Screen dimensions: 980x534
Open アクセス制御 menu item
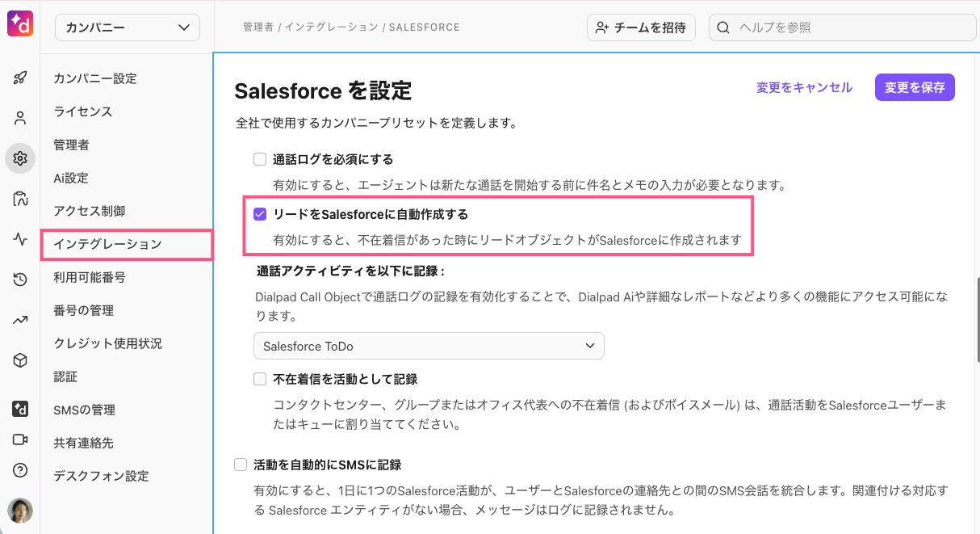click(90, 211)
